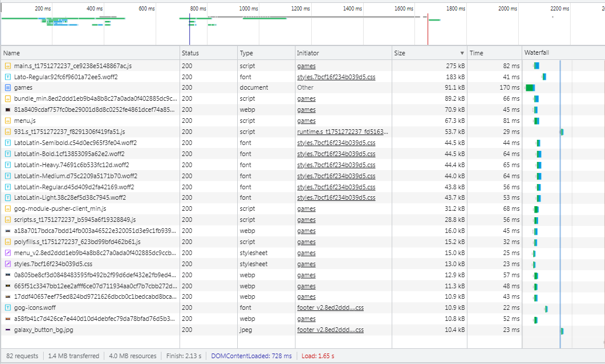The image size is (605, 364).
Task: Click font icon of LatoLatin-Heavy row
Action: 8,165
